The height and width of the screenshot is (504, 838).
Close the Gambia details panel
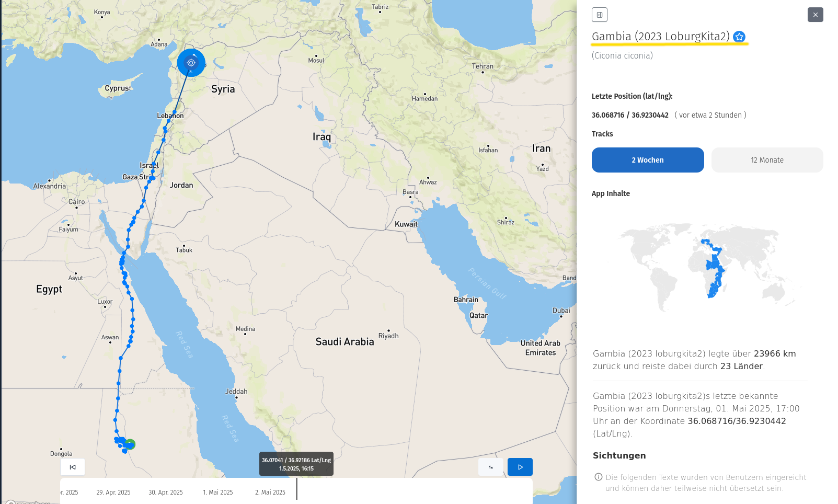coord(815,15)
